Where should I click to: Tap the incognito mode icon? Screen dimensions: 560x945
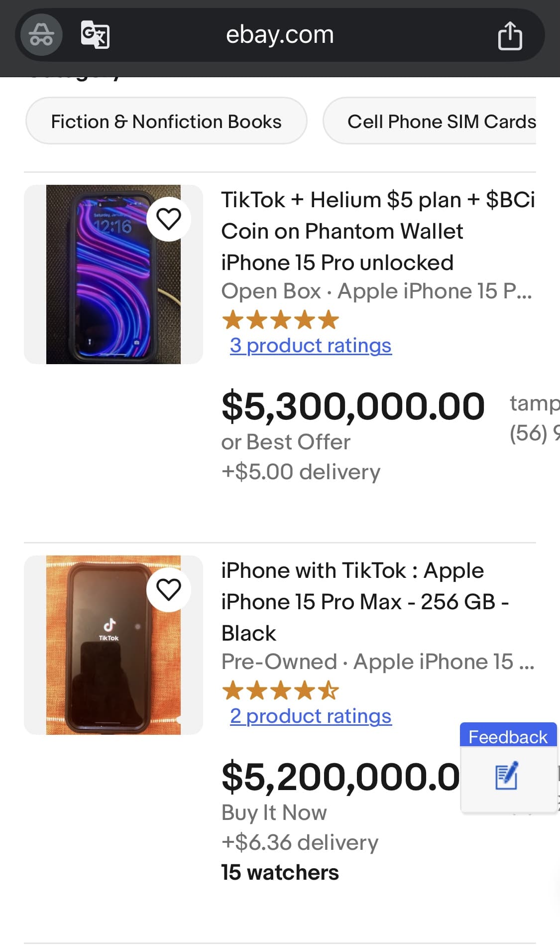pos(41,35)
